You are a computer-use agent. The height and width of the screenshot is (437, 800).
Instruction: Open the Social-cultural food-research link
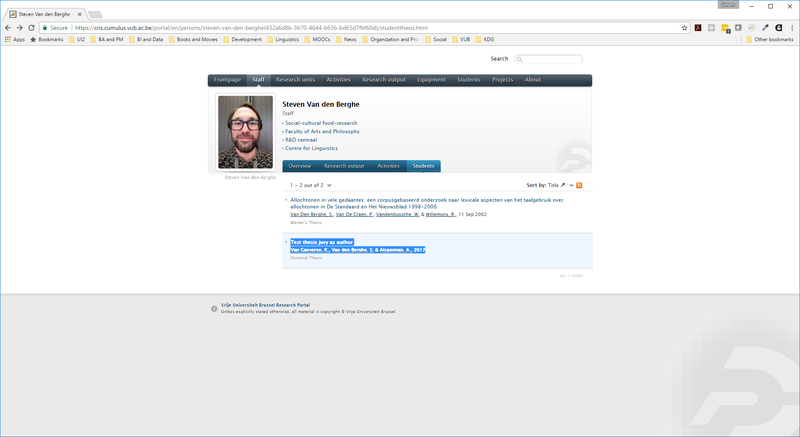pos(321,123)
